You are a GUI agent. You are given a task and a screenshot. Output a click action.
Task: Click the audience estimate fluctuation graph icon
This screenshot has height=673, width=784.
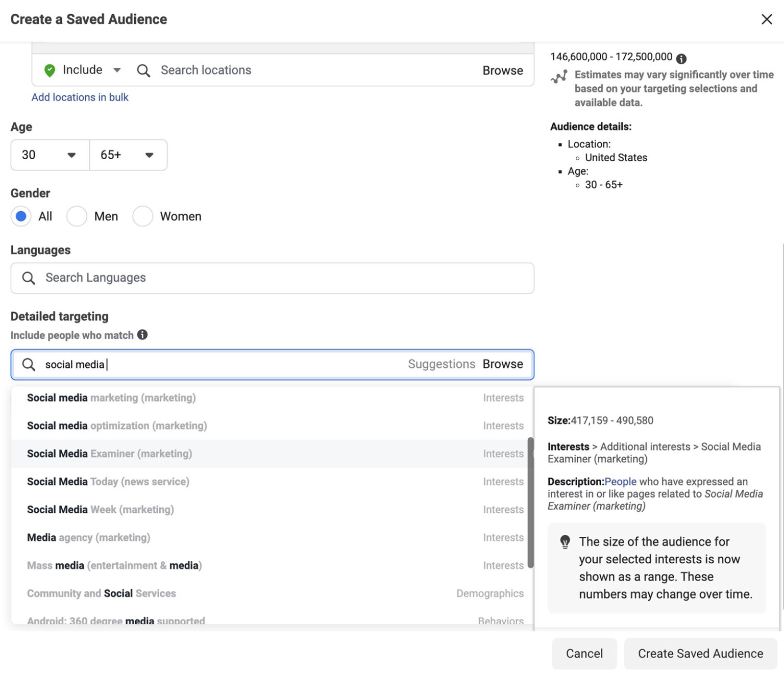pos(560,76)
